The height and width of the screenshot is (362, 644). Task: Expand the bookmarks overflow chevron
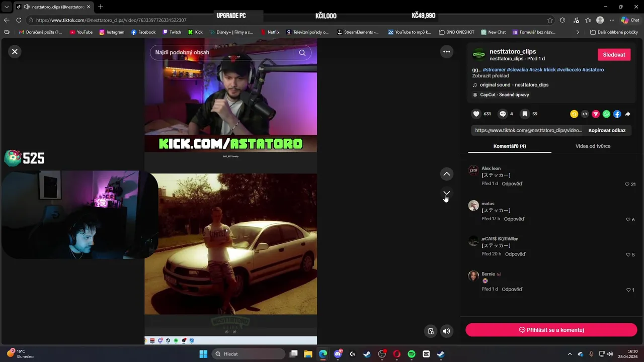coord(578,32)
